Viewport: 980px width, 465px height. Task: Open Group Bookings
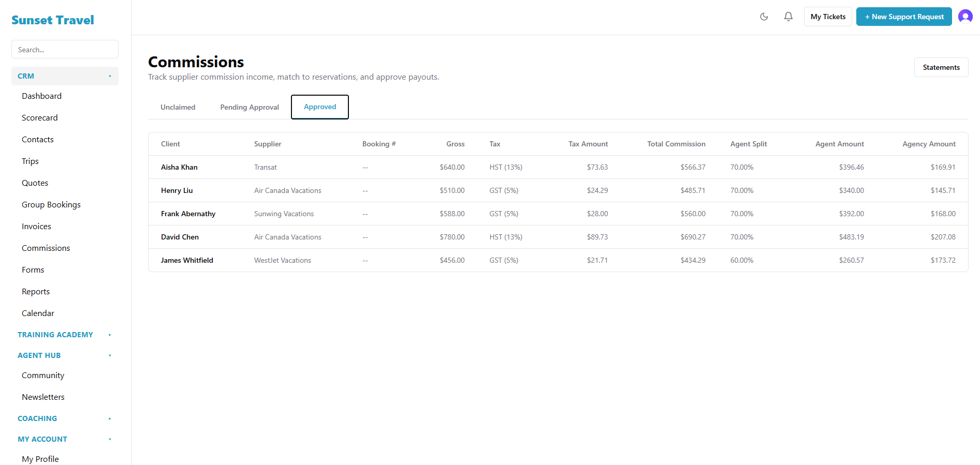pyautogui.click(x=51, y=205)
